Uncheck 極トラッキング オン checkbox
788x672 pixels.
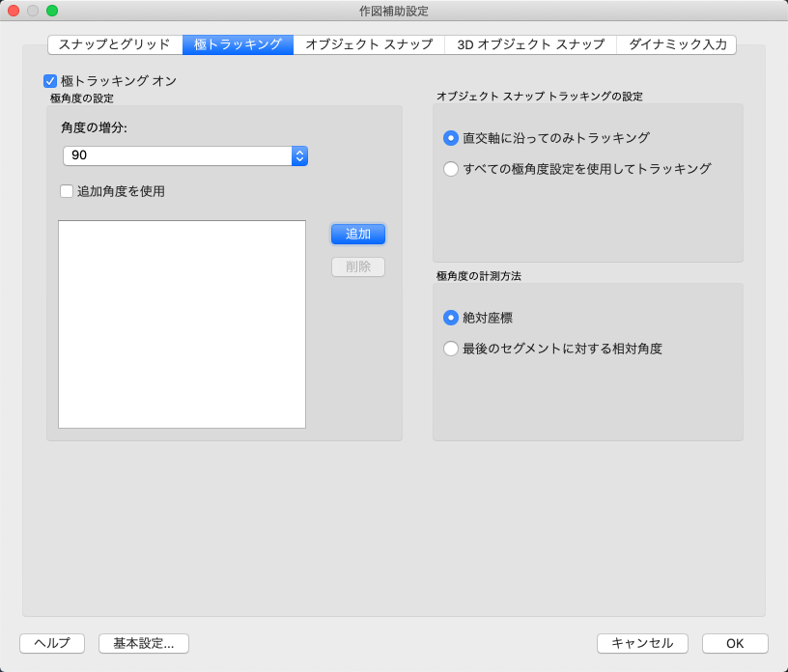pos(50,81)
